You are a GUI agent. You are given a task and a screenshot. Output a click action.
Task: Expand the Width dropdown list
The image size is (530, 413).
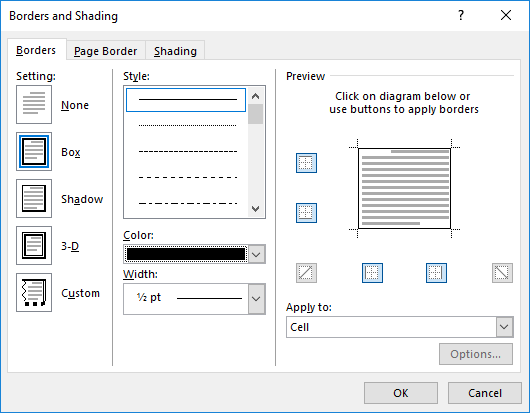[x=256, y=299]
